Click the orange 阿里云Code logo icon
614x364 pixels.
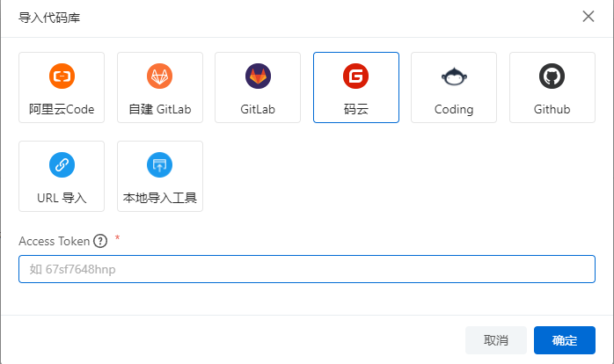(62, 76)
